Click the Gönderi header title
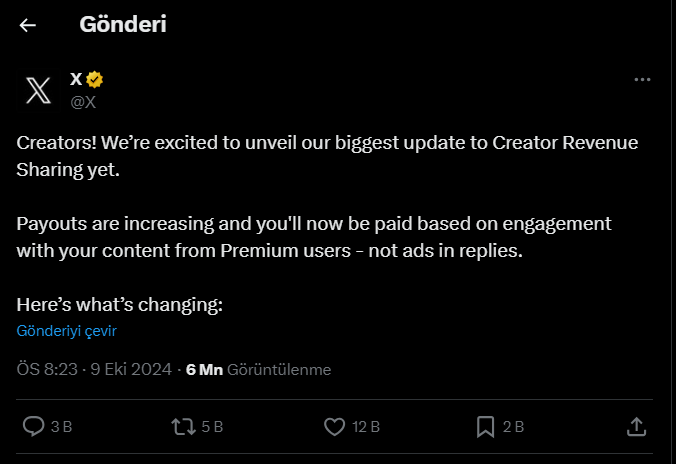 [122, 25]
